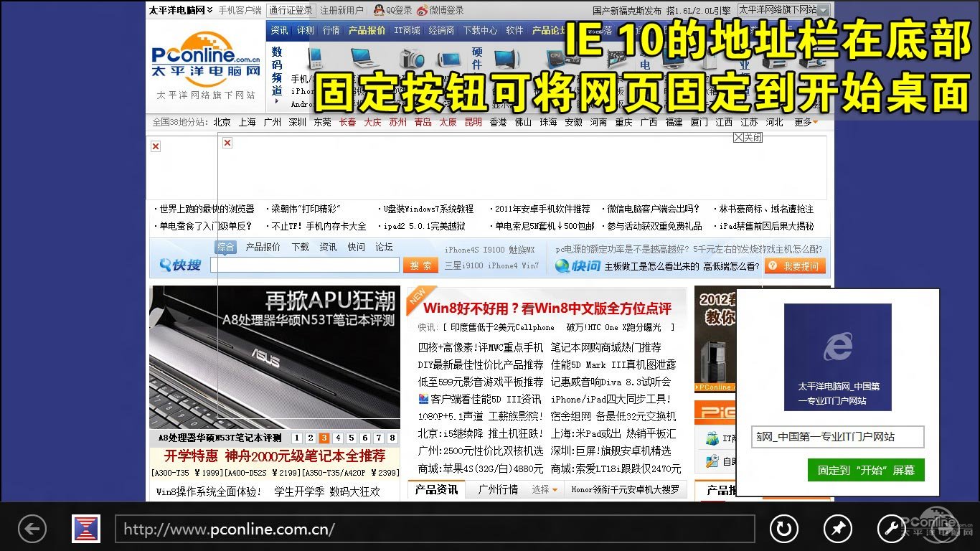This screenshot has width=980, height=551.
Task: Open the 选择 city dropdown
Action: click(x=545, y=489)
